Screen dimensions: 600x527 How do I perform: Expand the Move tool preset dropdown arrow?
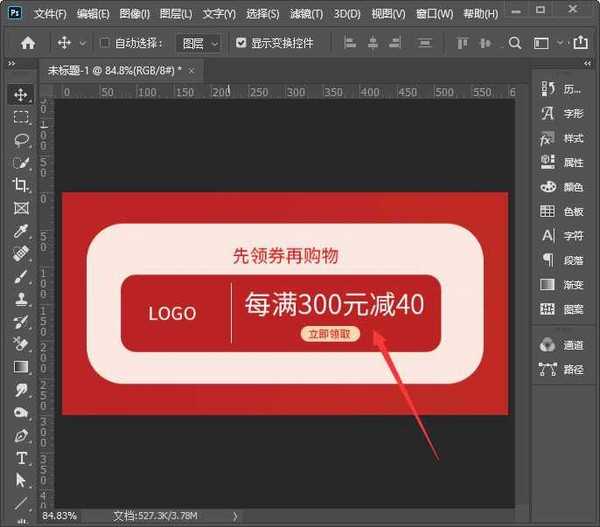pyautogui.click(x=82, y=43)
